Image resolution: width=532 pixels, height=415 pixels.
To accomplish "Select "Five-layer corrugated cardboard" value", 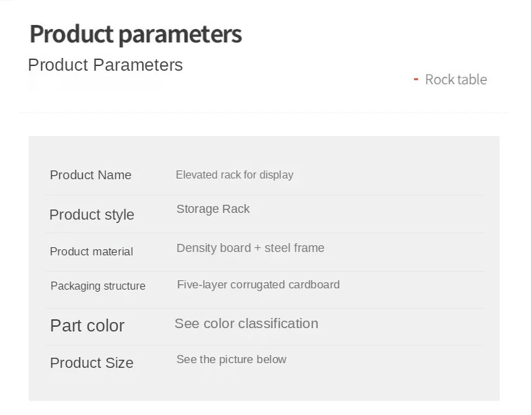I will (258, 284).
